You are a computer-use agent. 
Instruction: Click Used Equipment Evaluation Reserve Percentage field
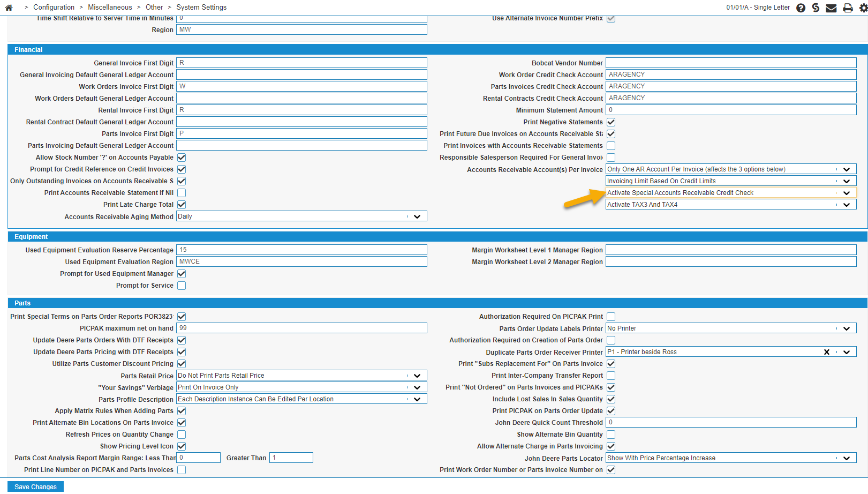click(301, 250)
